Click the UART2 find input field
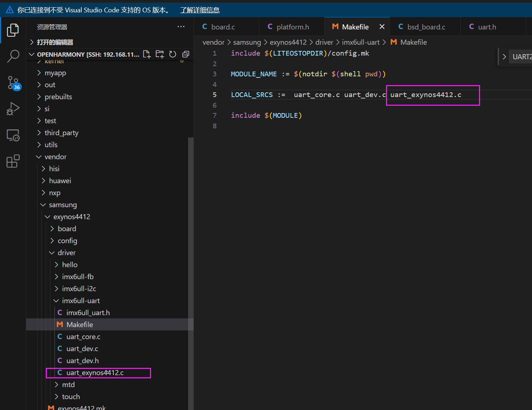The width and height of the screenshot is (532, 410). (521, 57)
